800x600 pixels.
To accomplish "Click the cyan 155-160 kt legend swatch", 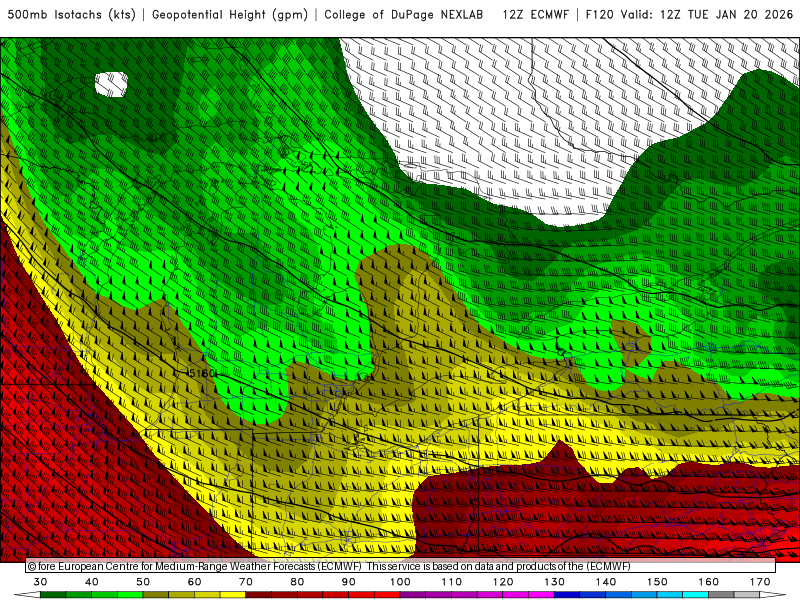I will click(696, 595).
